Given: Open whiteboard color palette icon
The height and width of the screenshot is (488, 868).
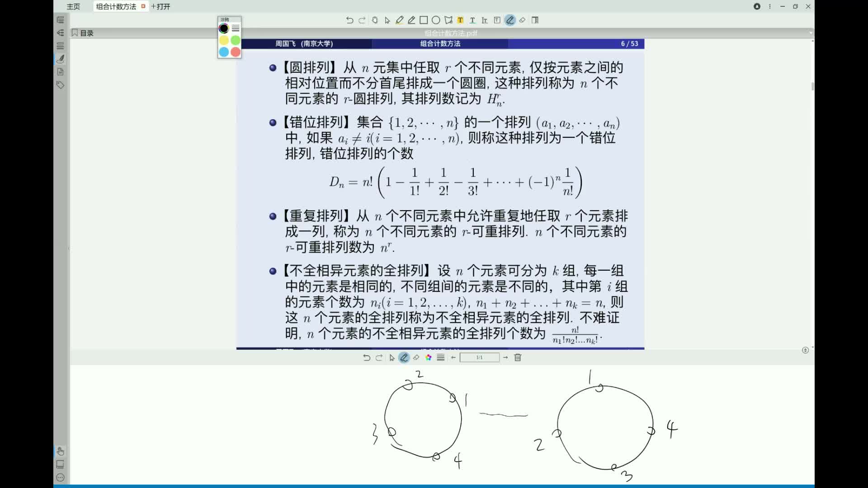Looking at the screenshot, I should tap(428, 357).
